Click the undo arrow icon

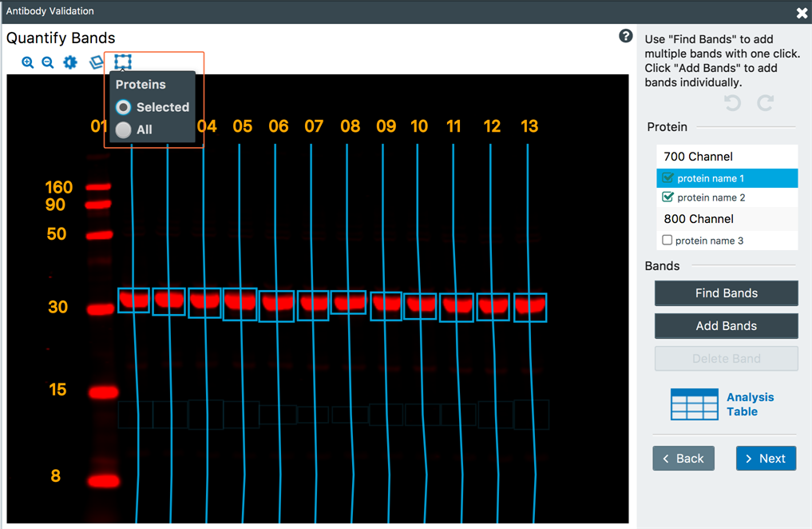click(x=732, y=103)
